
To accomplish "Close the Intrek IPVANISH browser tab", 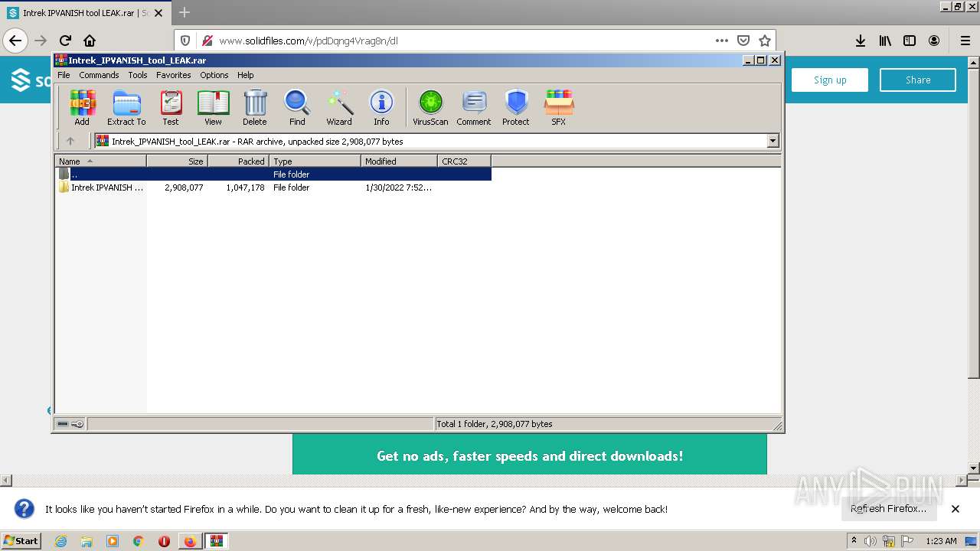I will coord(158,13).
